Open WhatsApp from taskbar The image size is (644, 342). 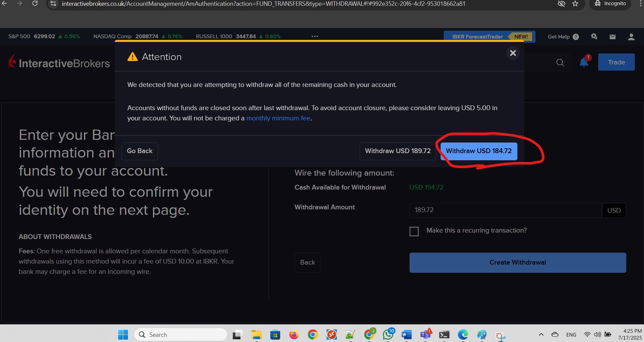(388, 335)
